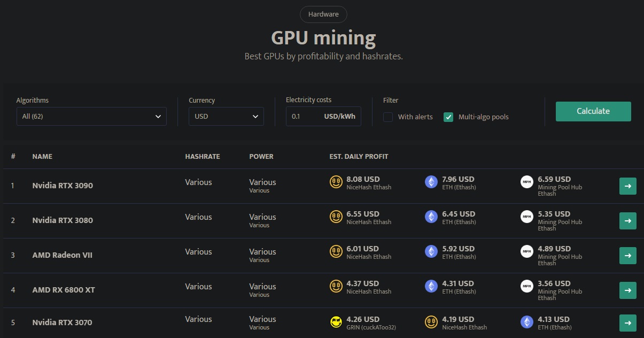Click the NAME column header
Screen dimensions: 644x338
42,157
